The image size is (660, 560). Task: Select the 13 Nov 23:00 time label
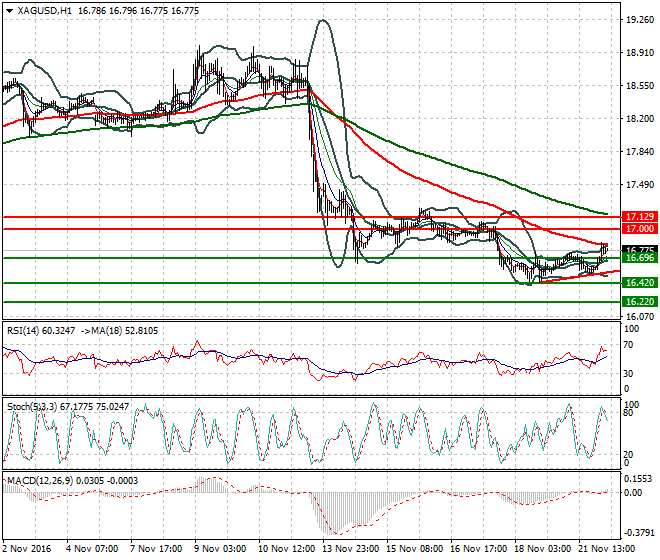pos(350,549)
